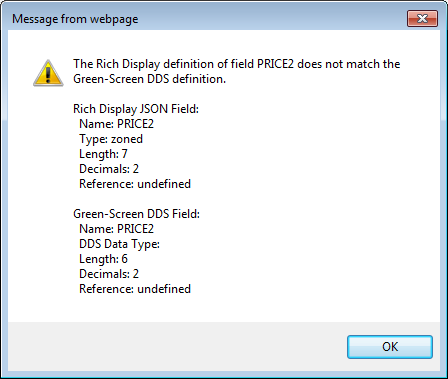Click the "Rich Display JSON Field:" heading

coord(136,109)
